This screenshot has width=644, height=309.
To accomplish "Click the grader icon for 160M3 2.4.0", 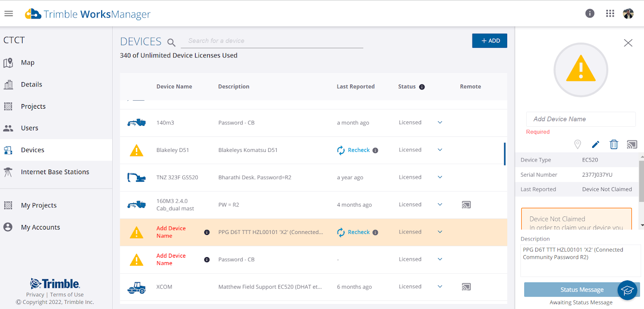I will click(x=136, y=205).
